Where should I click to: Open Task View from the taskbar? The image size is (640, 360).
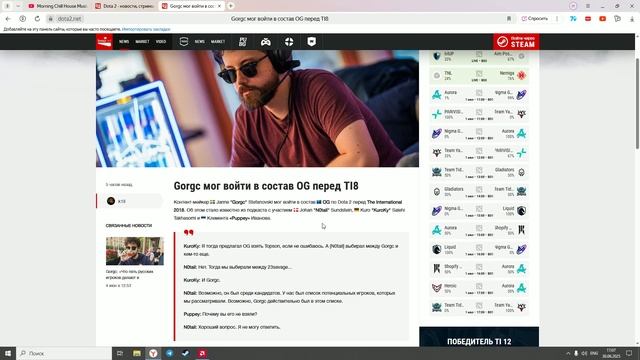click(x=120, y=353)
